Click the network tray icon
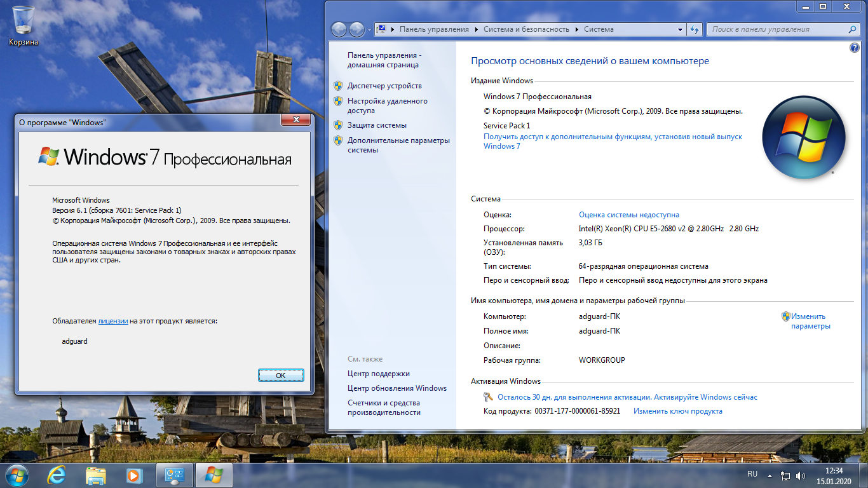Screen dimensions: 868x488 click(785, 475)
